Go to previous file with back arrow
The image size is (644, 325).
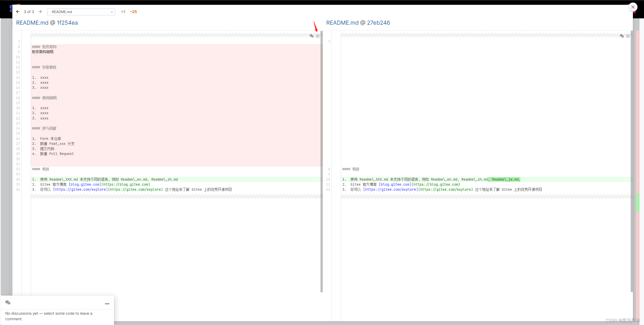click(18, 12)
